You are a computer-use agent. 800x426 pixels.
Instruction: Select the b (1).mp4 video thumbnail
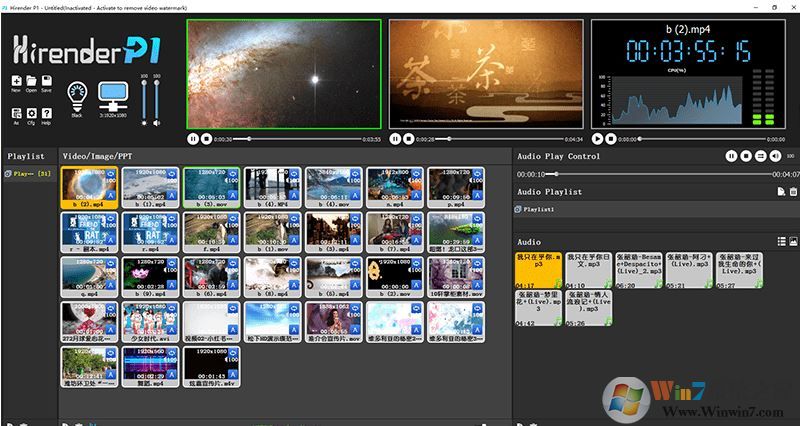coord(151,187)
